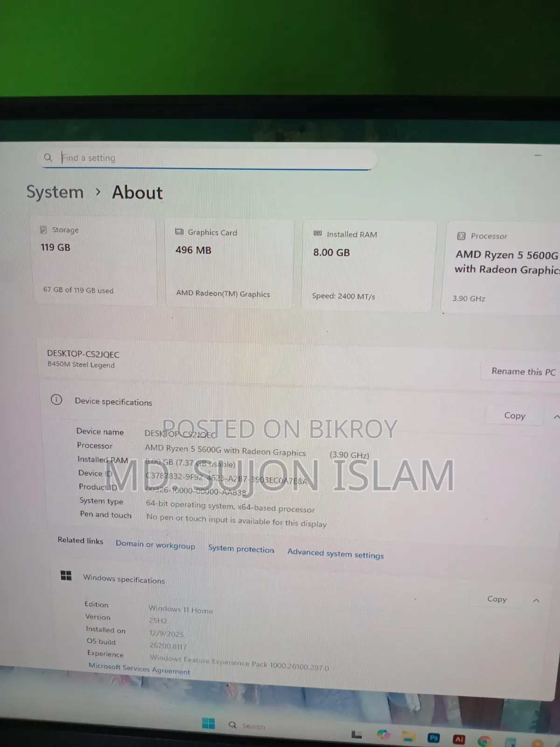Open Domain or workgroup link
This screenshot has width=560, height=747.
coord(155,544)
